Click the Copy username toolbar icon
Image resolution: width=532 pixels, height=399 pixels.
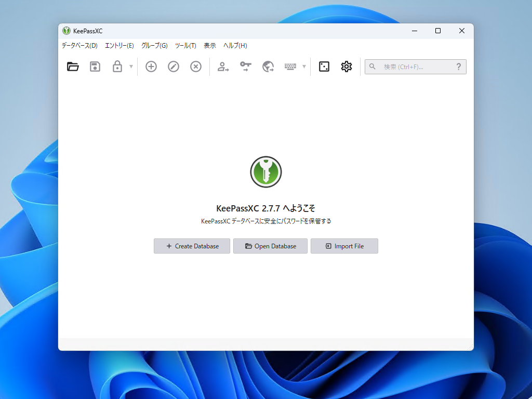coord(222,66)
